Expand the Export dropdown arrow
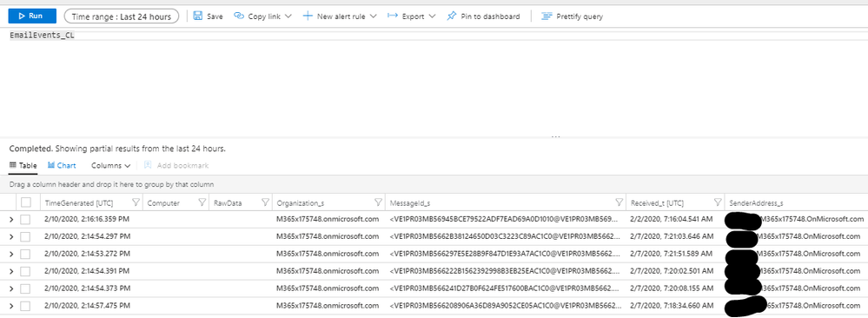This screenshot has height=318, width=868. pos(433,17)
